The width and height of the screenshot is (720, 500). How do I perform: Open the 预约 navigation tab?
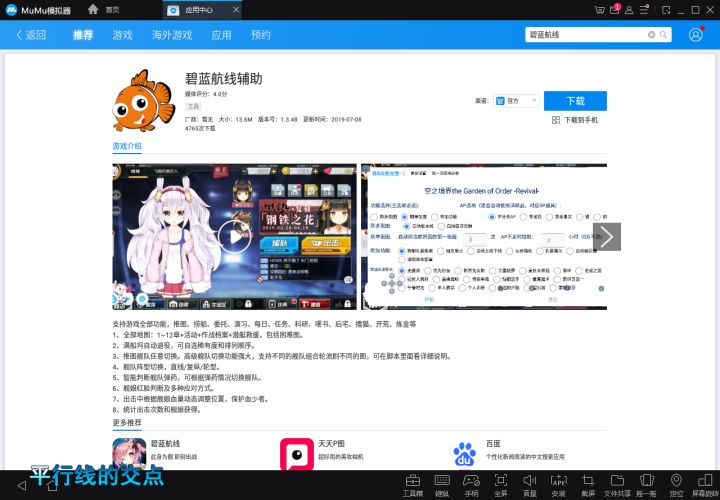(261, 34)
